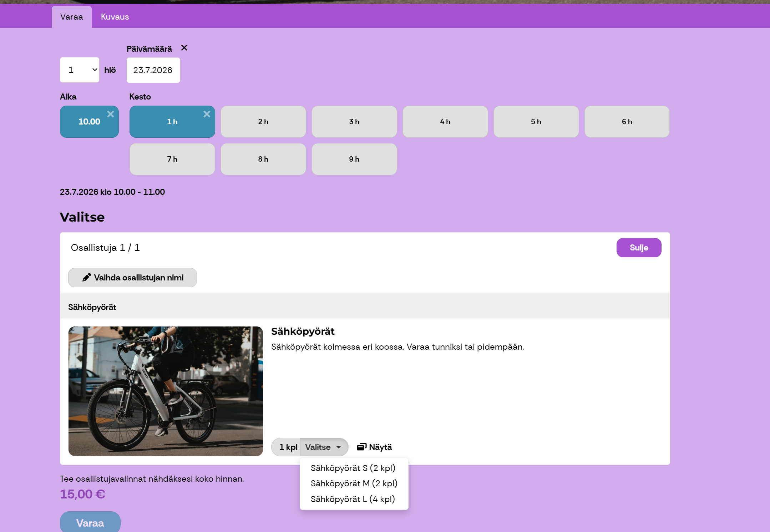This screenshot has width=770, height=532.
Task: Choose Sähköpyörät M (2 kpl)
Action: [x=354, y=483]
